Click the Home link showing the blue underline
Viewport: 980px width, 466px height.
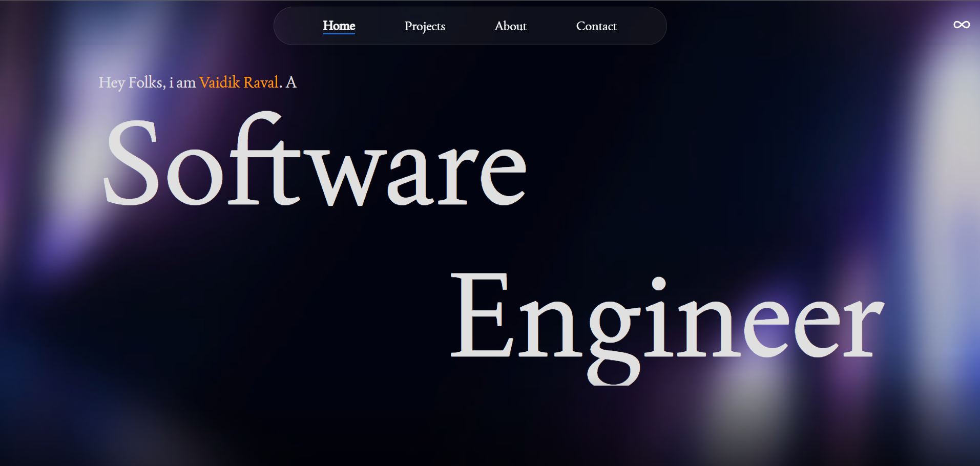(339, 26)
